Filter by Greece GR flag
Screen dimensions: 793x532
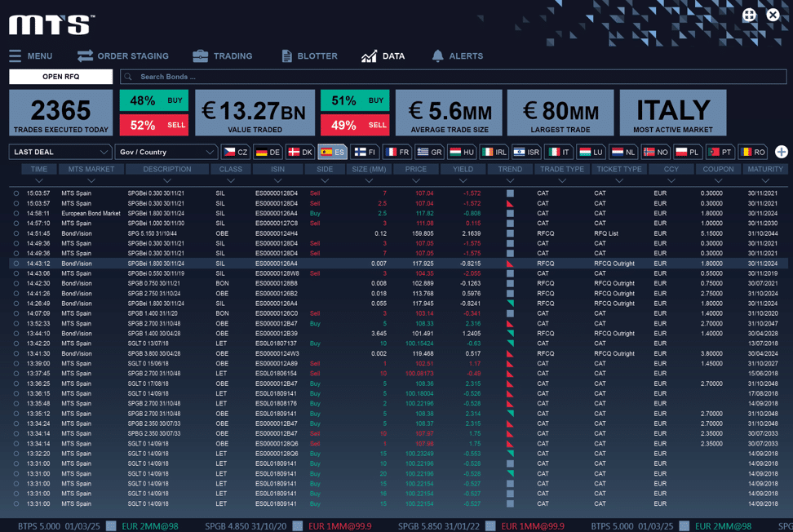(429, 152)
